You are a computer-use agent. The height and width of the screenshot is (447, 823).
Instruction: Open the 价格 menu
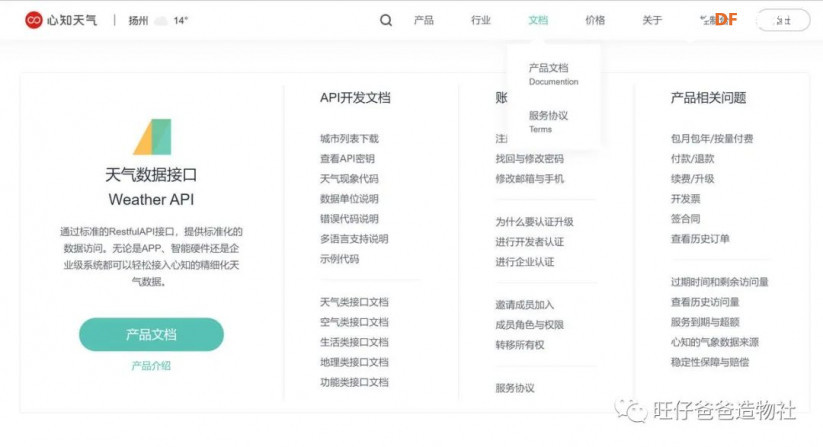click(x=595, y=20)
